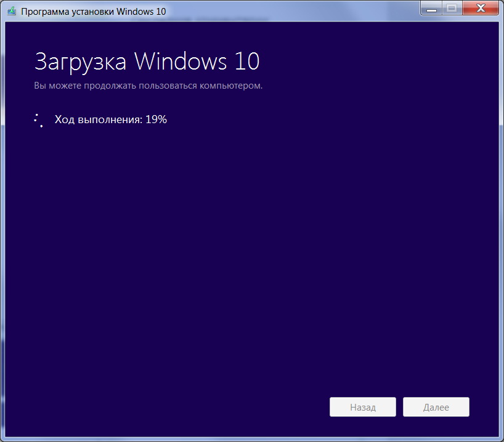Click the 'Программа установки Windows 10' title text
Image resolution: width=504 pixels, height=442 pixels.
pyautogui.click(x=94, y=11)
